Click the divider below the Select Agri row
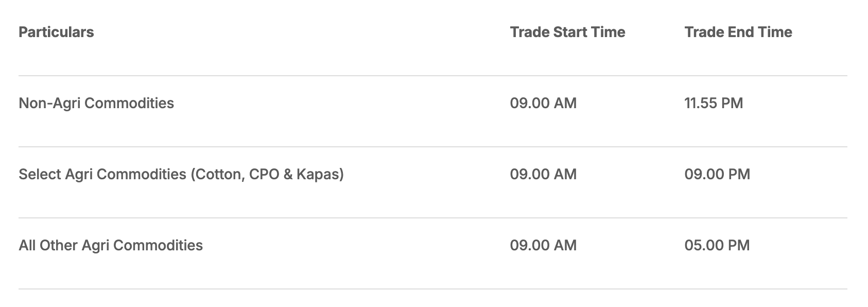Screen dimensions: 868x307 click(x=432, y=218)
